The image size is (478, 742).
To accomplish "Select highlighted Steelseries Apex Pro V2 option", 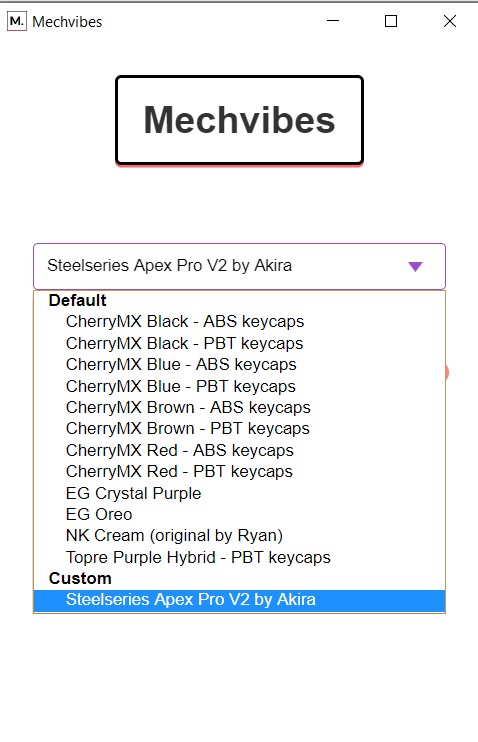I will click(239, 600).
